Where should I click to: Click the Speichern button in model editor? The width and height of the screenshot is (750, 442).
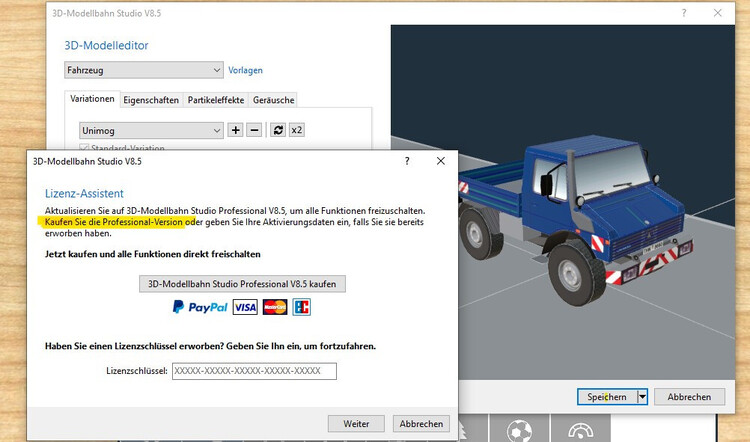coord(607,397)
